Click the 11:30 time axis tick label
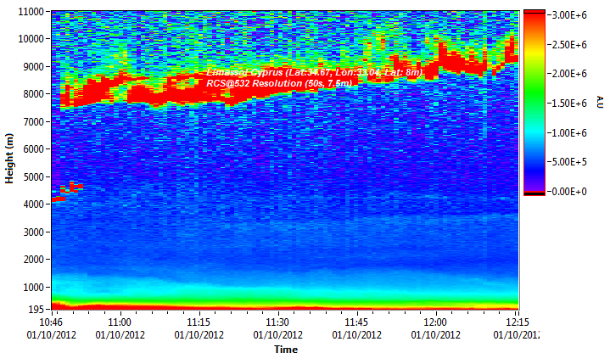This screenshot has width=610, height=364. point(277,322)
